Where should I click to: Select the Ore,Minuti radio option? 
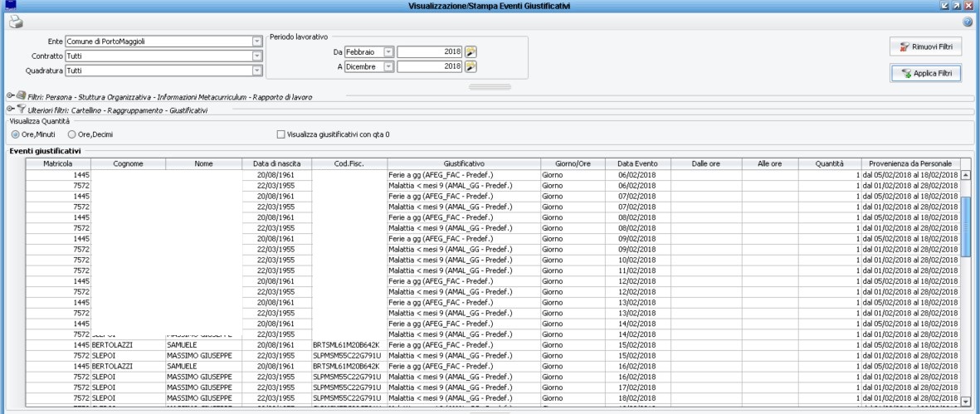click(15, 134)
